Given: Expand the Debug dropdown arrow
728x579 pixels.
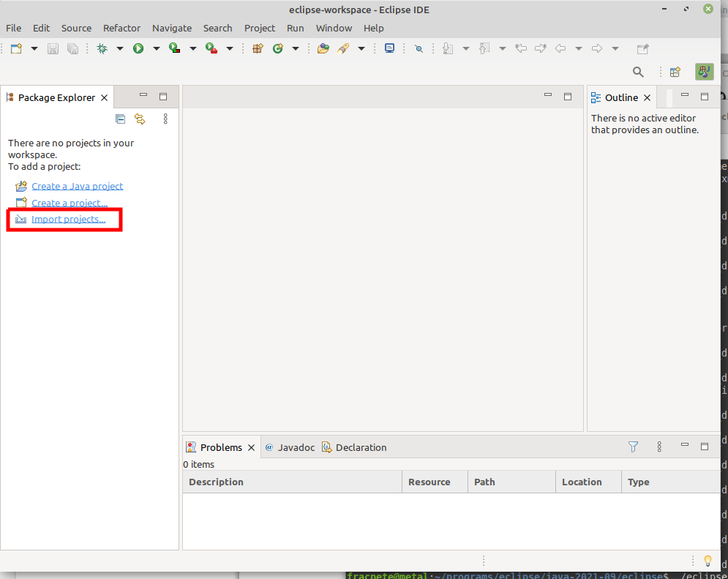Looking at the screenshot, I should pyautogui.click(x=120, y=48).
